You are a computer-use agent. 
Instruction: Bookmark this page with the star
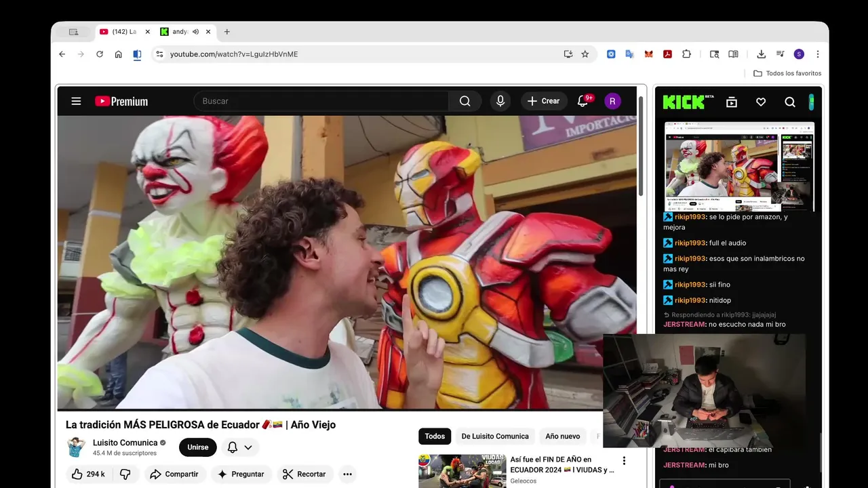tap(585, 54)
